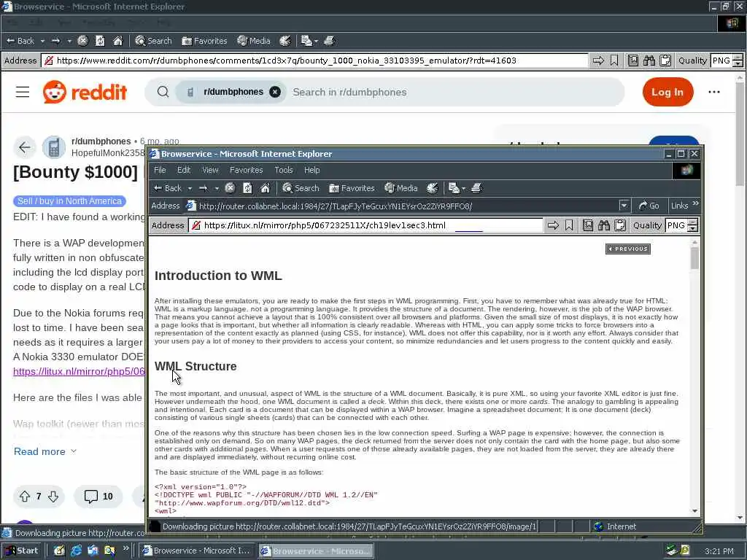Screen dimensions: 747x560
Task: Click scroll down arrow in front window
Action: pos(694,511)
